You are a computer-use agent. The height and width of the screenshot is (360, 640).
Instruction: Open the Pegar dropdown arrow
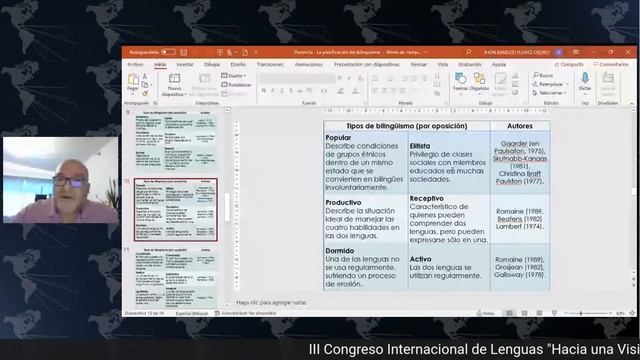click(x=133, y=94)
